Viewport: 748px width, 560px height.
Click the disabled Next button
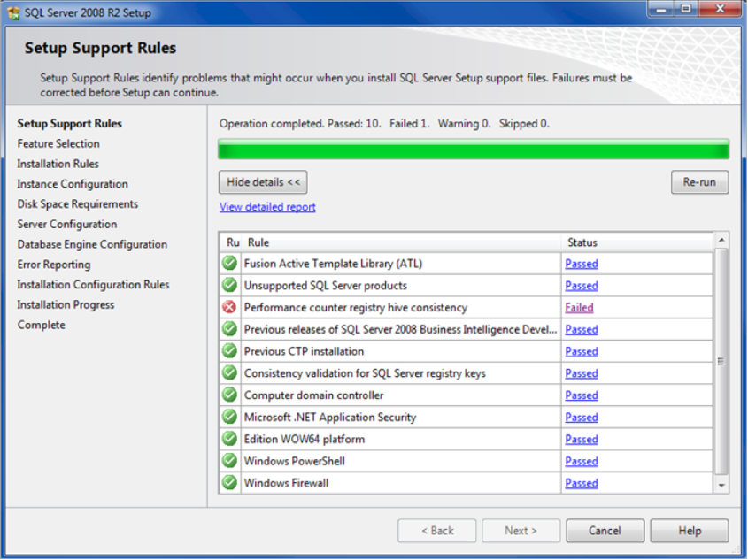pos(521,531)
